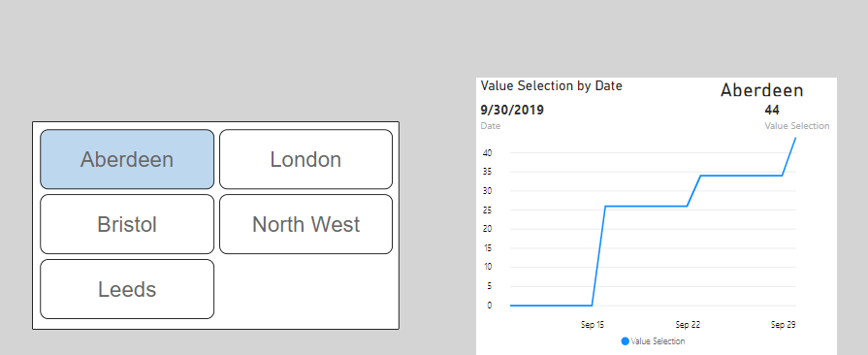Click the 10 y-axis label
Image resolution: width=868 pixels, height=355 pixels.
[x=488, y=267]
